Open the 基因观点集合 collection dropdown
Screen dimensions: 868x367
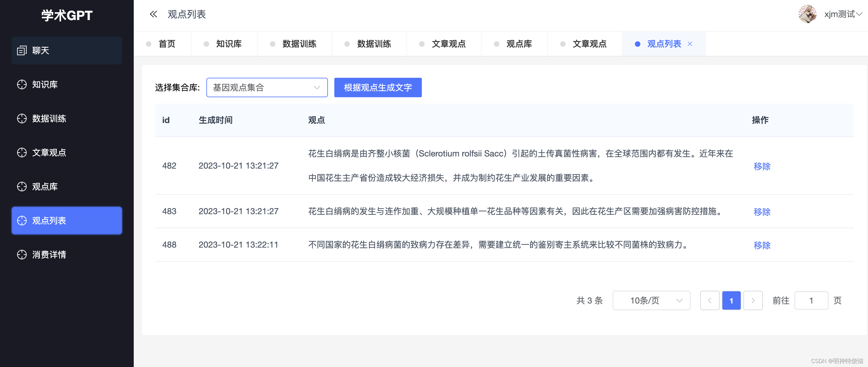tap(267, 87)
